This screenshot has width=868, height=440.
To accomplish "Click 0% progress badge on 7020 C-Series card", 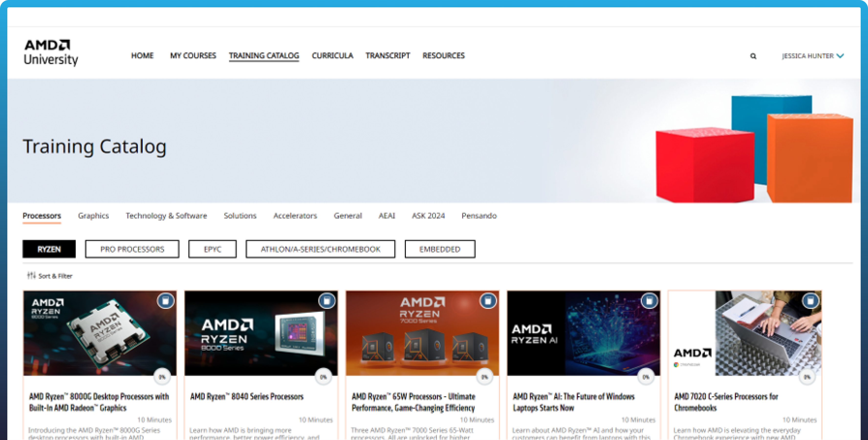I will pos(807,377).
